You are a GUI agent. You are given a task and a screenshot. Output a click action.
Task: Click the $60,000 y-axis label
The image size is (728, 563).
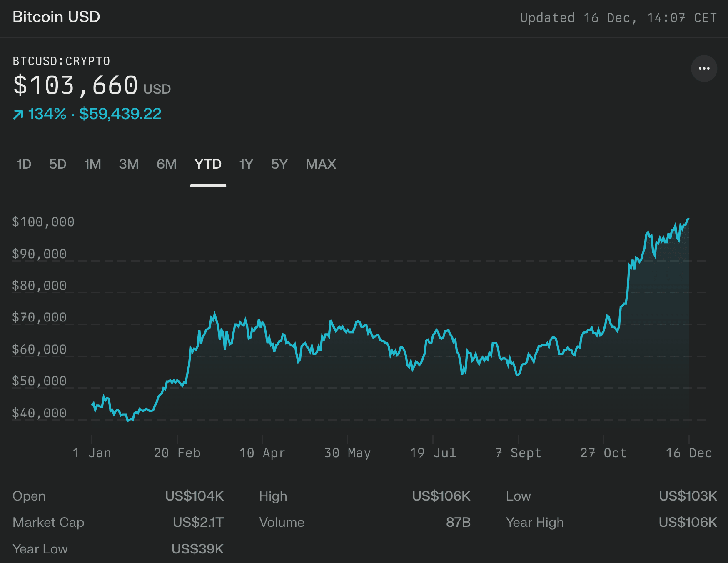click(x=40, y=349)
